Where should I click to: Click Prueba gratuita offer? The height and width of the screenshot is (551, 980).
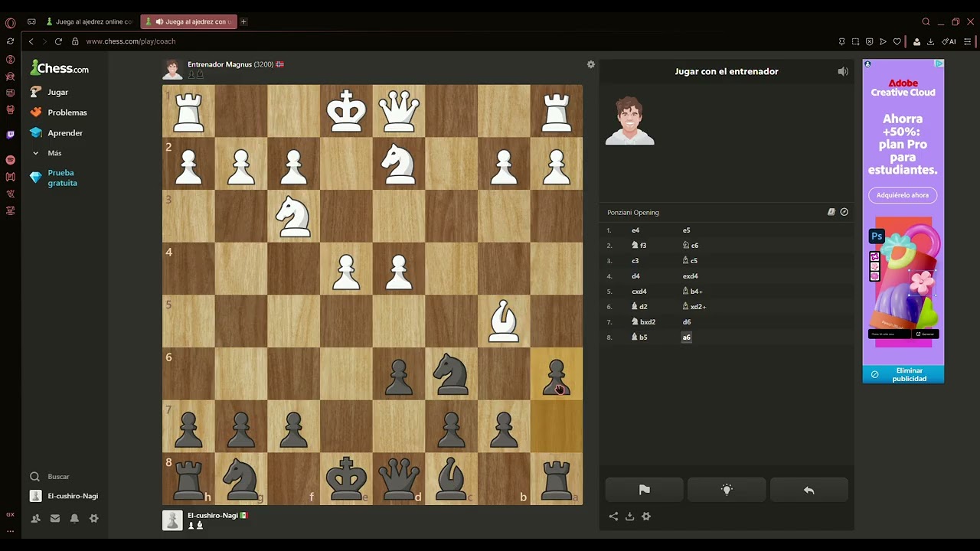(54, 178)
